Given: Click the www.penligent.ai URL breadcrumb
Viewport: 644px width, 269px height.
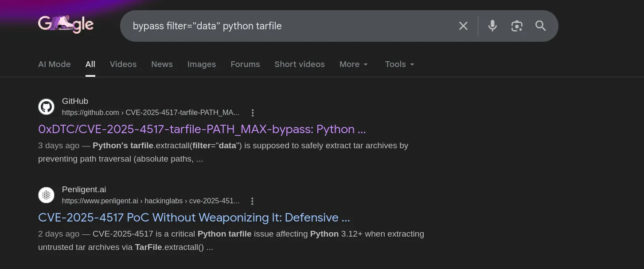Looking at the screenshot, I should click(x=151, y=201).
